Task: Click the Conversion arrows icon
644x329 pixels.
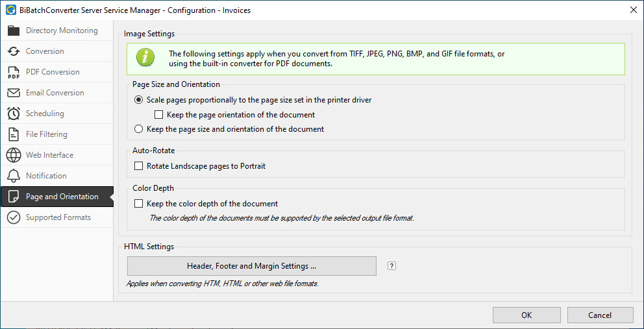Action: click(14, 51)
